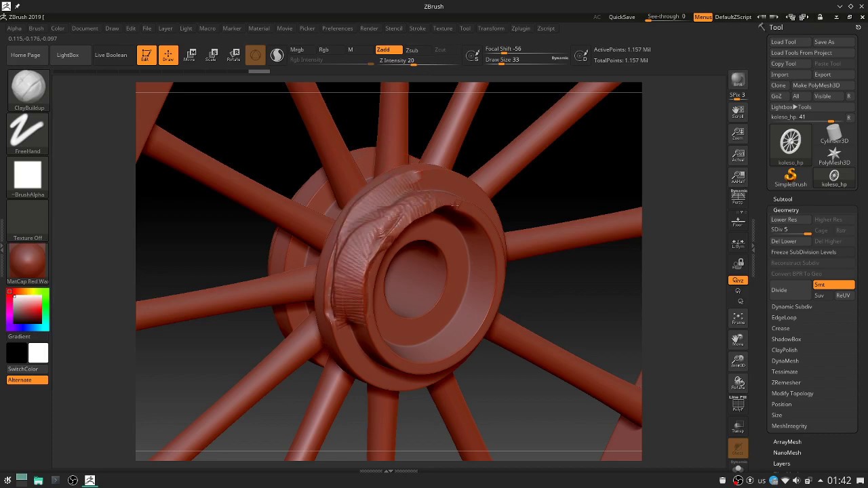Screen dimensions: 868x488
Task: Open the Zplugin menu
Action: point(521,28)
